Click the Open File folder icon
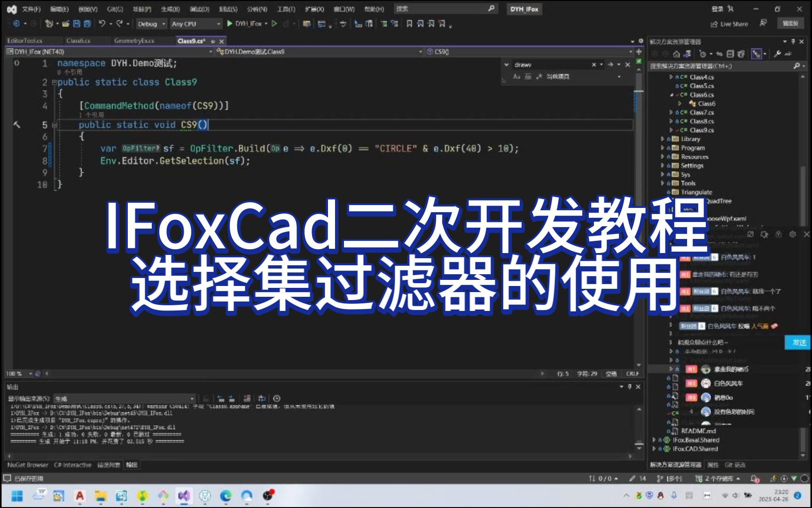The height and width of the screenshot is (508, 812). [x=66, y=24]
